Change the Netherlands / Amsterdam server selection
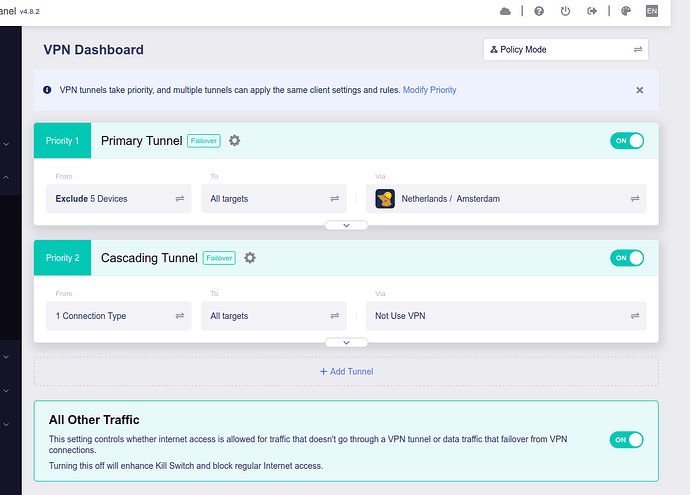The height and width of the screenshot is (495, 690). tap(506, 199)
